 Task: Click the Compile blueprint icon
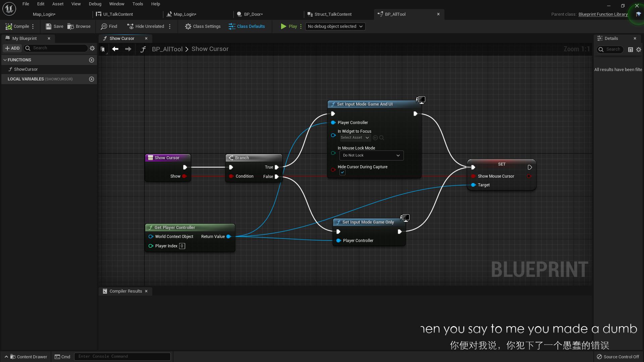point(9,26)
